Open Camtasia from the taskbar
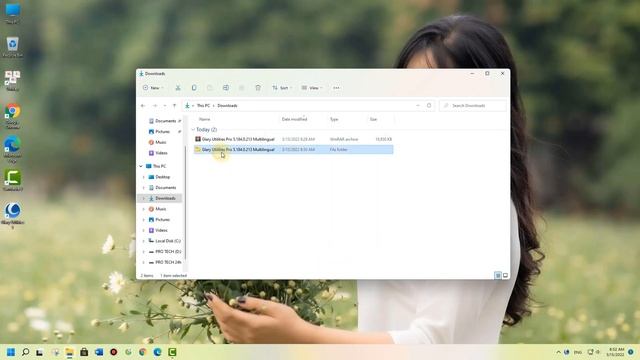This screenshot has width=640, height=360. pos(172,352)
